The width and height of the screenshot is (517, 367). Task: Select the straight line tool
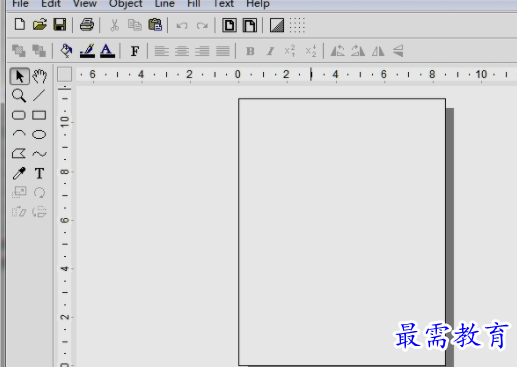[x=39, y=96]
